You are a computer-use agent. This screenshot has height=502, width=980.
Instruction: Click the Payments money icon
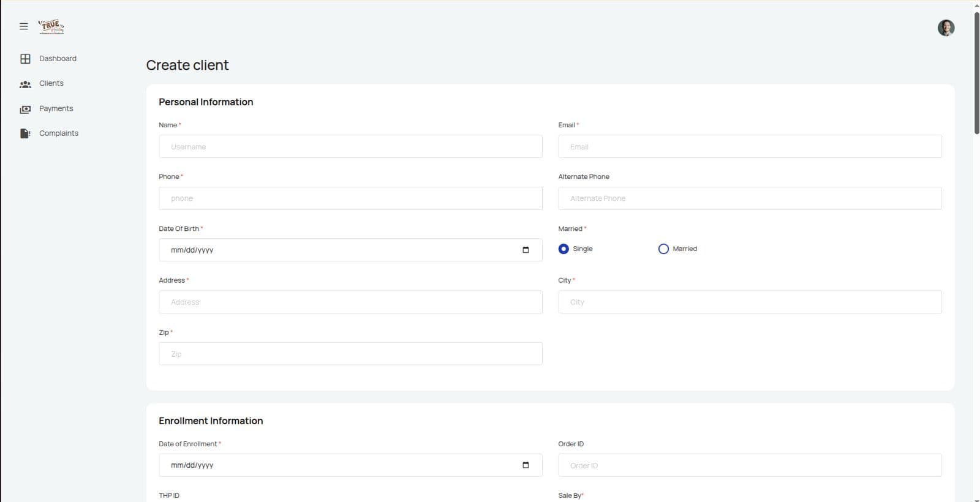[x=25, y=109]
